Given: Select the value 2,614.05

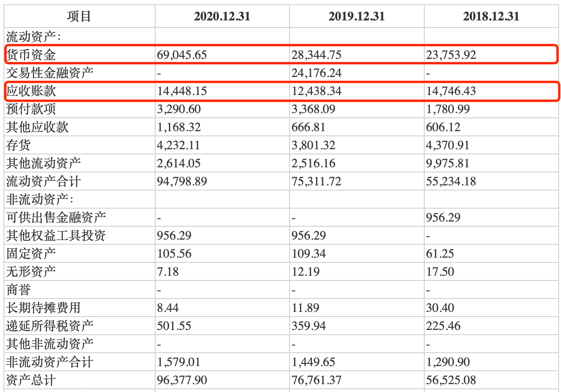Looking at the screenshot, I should (179, 163).
